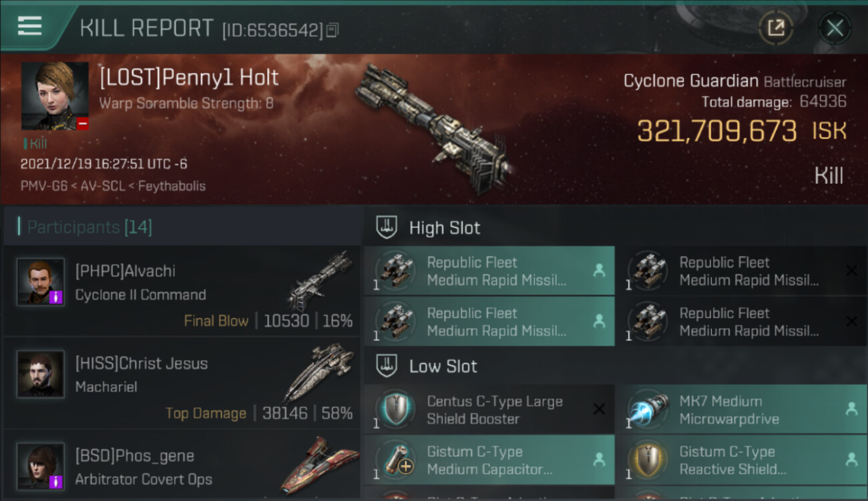Click the Feythabolis region link
The width and height of the screenshot is (868, 501).
pos(172,186)
